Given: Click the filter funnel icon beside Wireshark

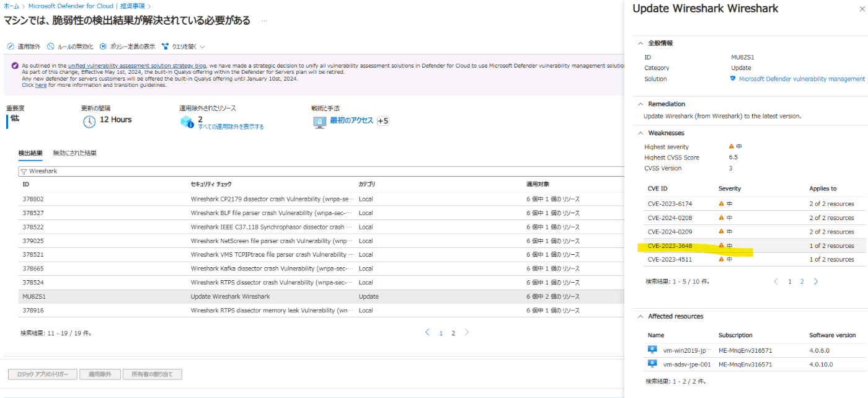Looking at the screenshot, I should tap(24, 171).
